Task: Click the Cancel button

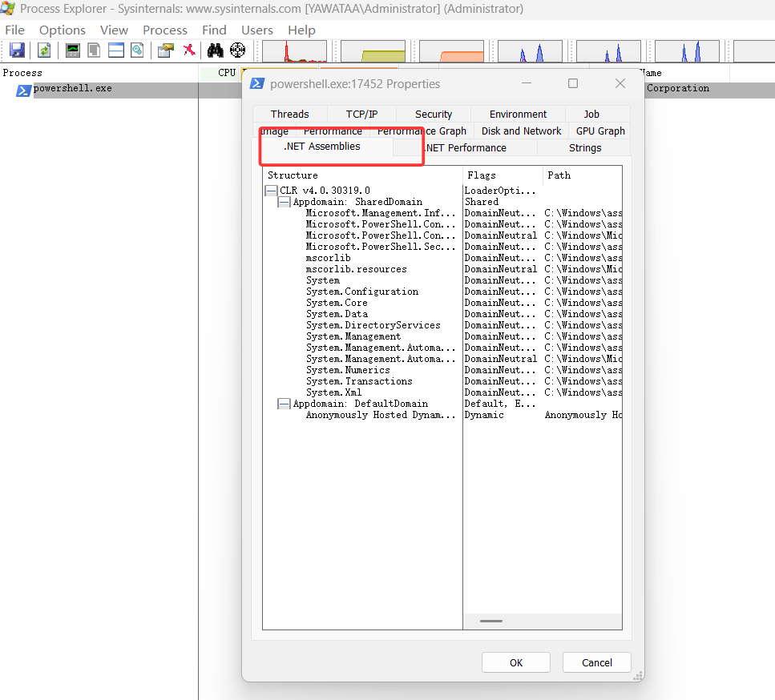Action: [x=596, y=662]
